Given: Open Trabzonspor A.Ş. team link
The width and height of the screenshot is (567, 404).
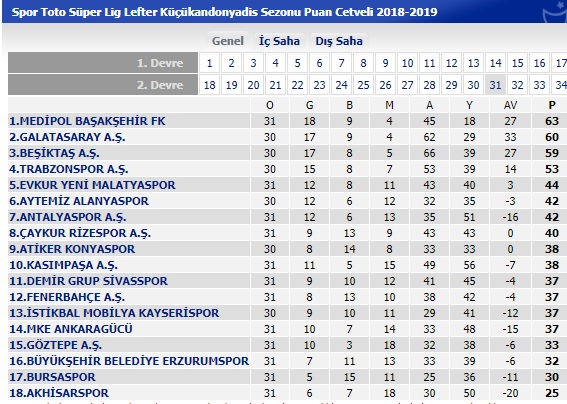Looking at the screenshot, I should click(x=69, y=169).
